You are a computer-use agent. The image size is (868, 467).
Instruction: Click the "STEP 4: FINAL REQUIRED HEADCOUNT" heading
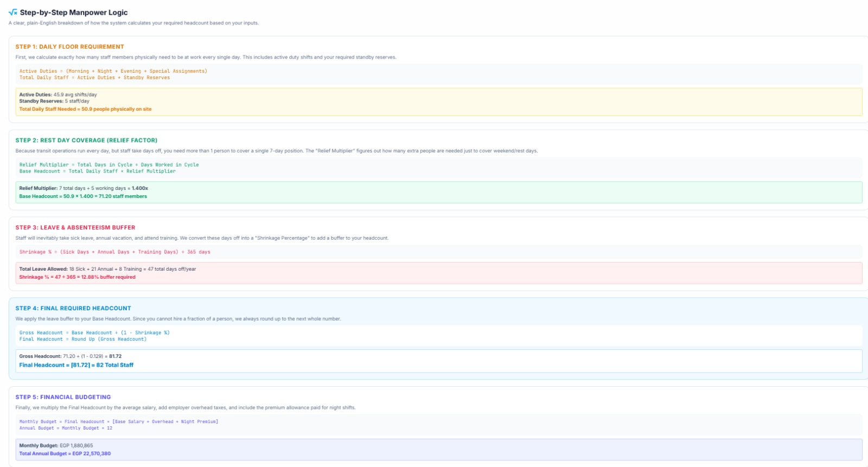(73, 308)
